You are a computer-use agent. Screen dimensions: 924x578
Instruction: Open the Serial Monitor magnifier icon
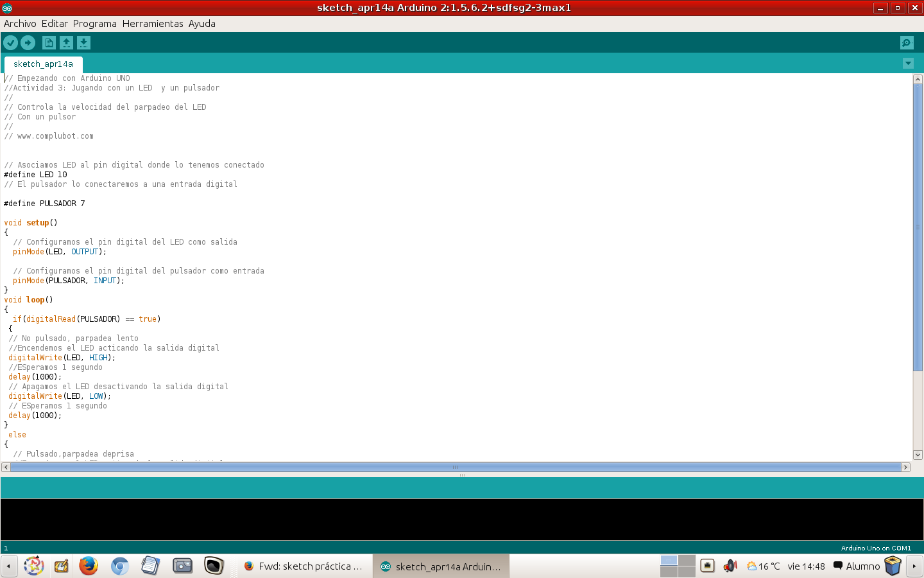(x=907, y=42)
